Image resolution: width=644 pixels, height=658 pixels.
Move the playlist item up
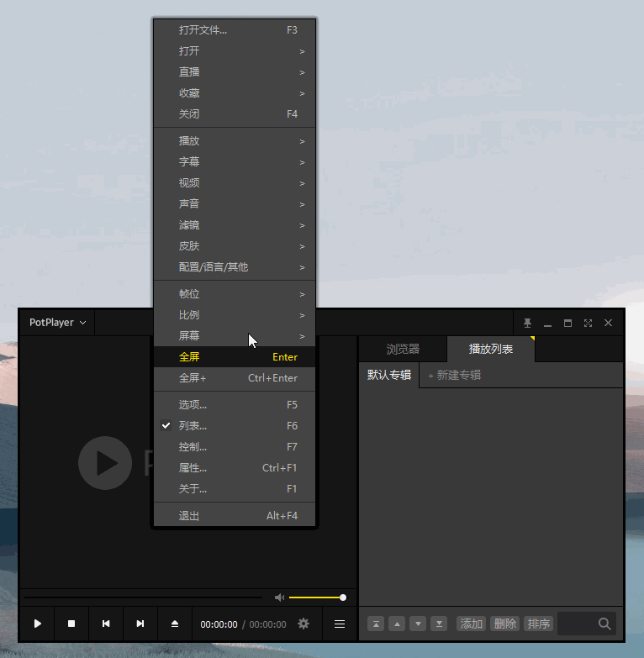(397, 624)
